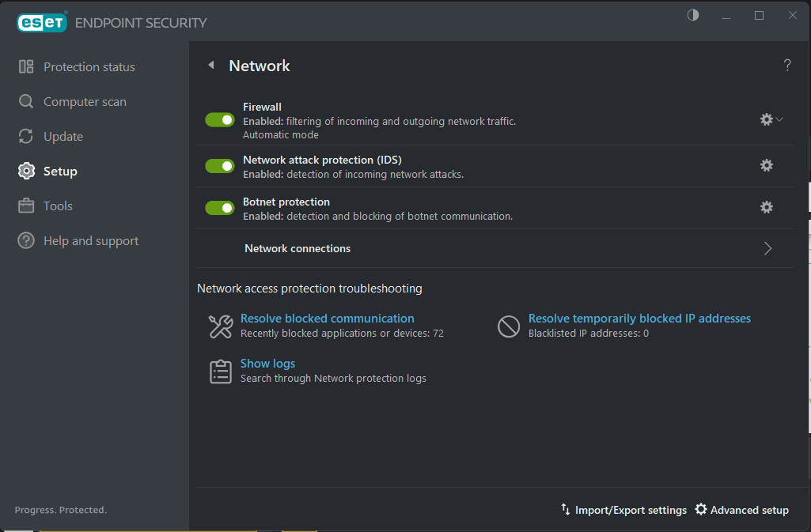Click the Network page title
The height and width of the screenshot is (532, 811).
click(260, 66)
